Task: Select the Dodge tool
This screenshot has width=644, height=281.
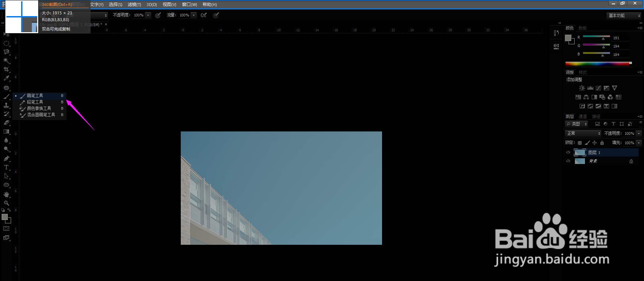Action: pos(6,149)
